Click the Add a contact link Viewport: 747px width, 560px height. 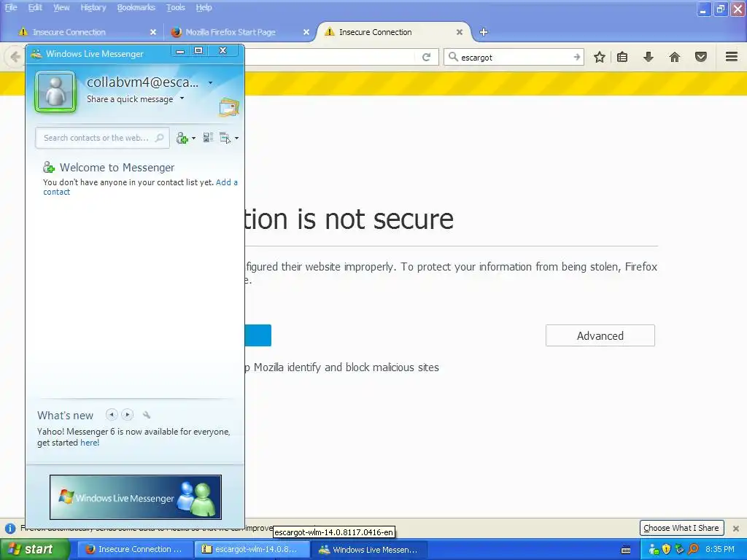(x=140, y=187)
